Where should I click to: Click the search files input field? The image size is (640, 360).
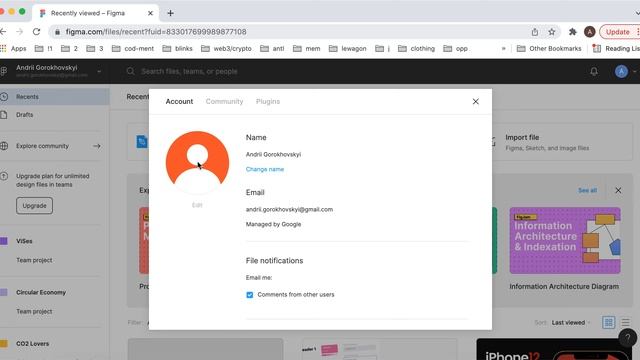[189, 71]
